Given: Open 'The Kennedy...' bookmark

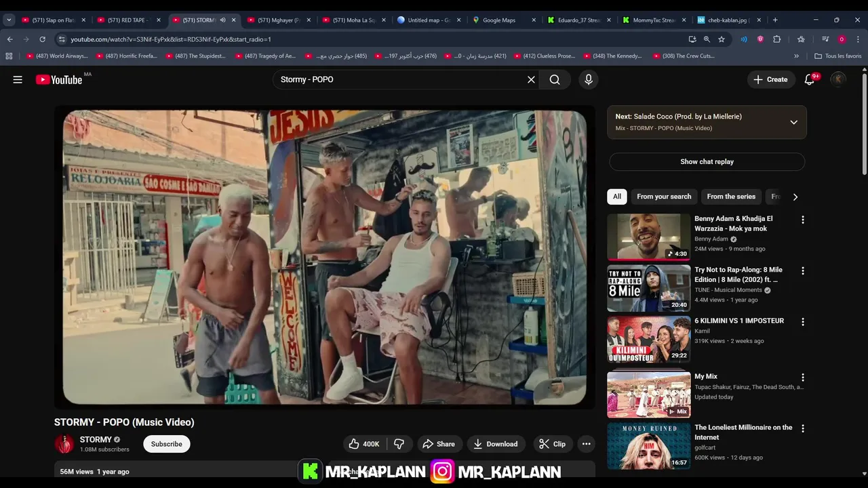Looking at the screenshot, I should tap(612, 56).
